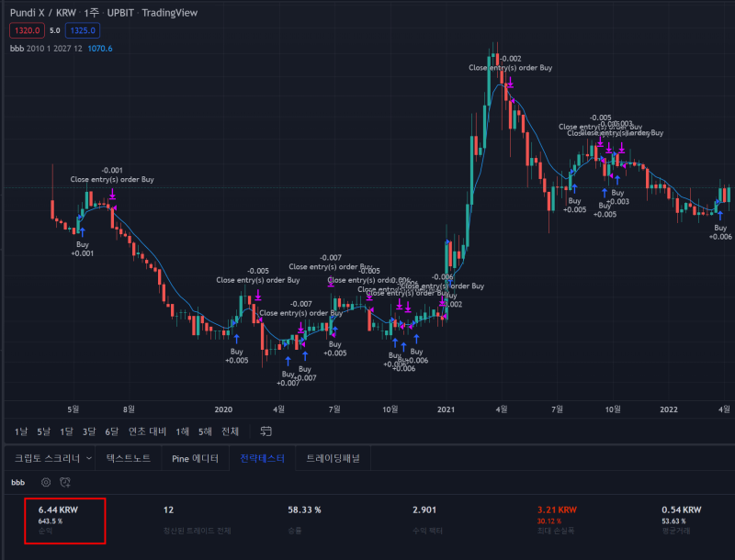Click the 승률 label under win rate
Image resolution: width=735 pixels, height=560 pixels.
coord(294,531)
